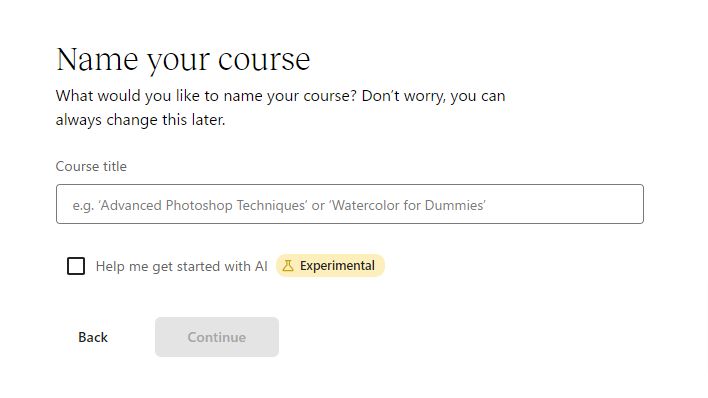Image resolution: width=708 pixels, height=398 pixels.
Task: Tick the Help me get started with AI checkbox
Action: coord(76,266)
